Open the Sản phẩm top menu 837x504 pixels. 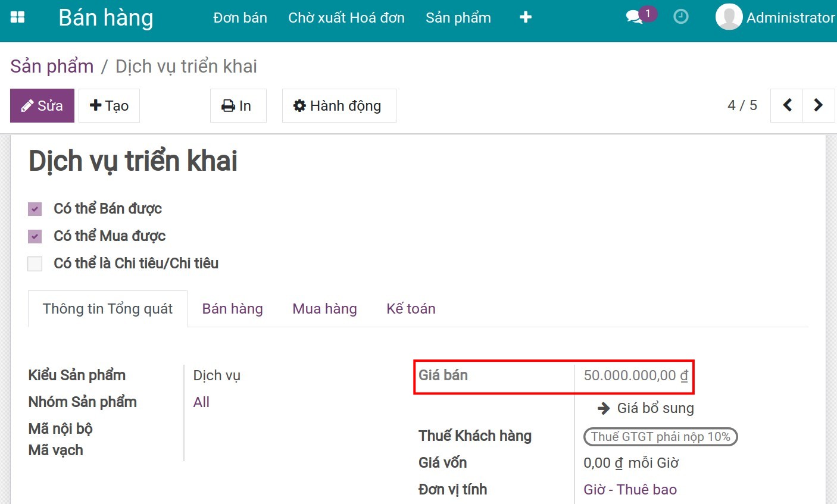(458, 18)
